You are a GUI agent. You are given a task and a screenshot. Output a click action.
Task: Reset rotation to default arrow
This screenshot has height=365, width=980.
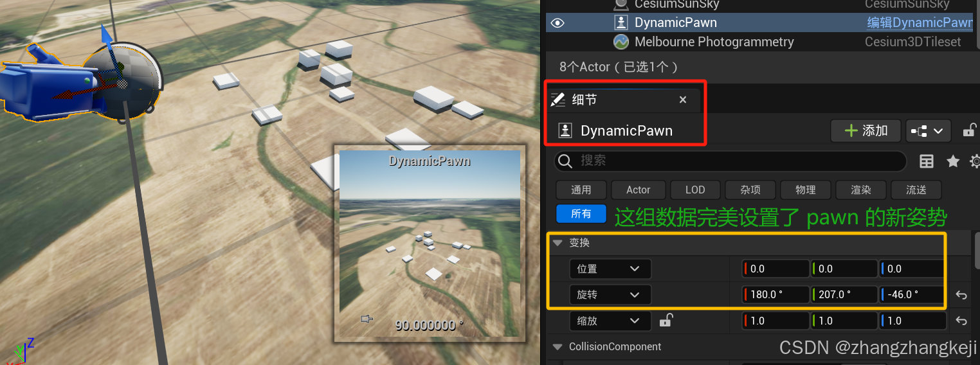click(x=961, y=295)
